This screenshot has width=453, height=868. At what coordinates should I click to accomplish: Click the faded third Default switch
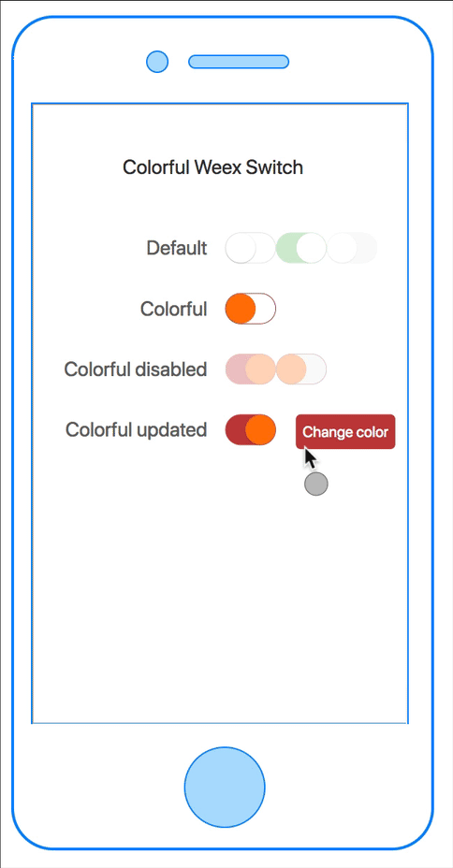tap(352, 248)
